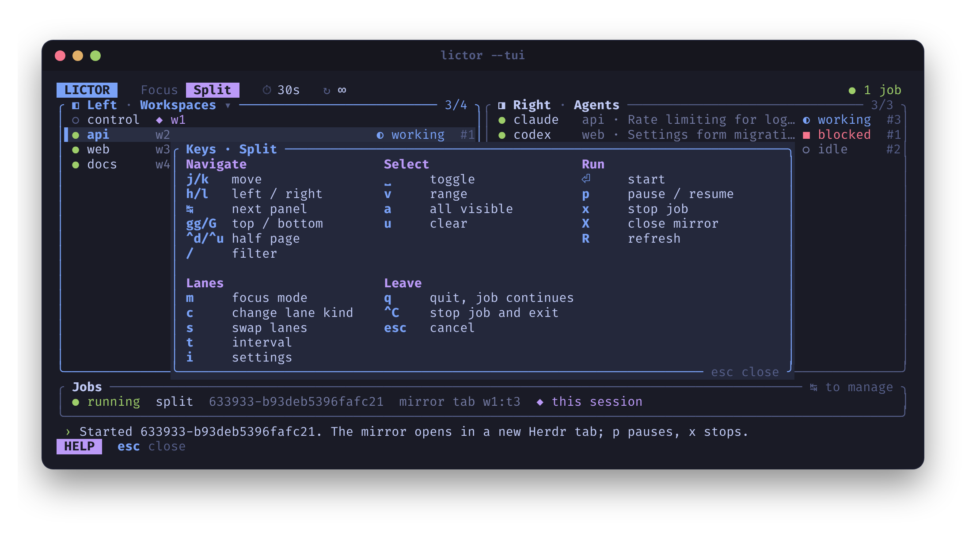This screenshot has height=541, width=980.
Task: Click the diamond before 'this session'
Action: pos(540,402)
